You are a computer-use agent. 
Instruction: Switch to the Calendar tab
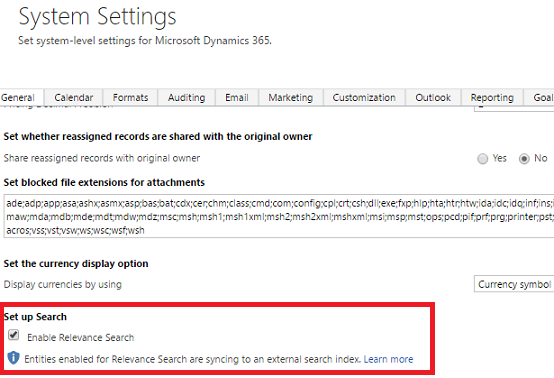(x=73, y=98)
